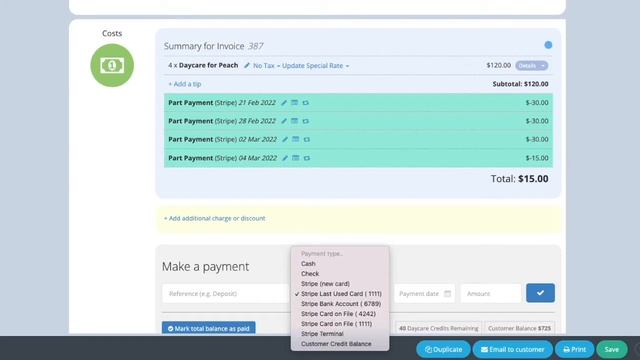The width and height of the screenshot is (640, 360).
Task: Click the $-15.00 payment amount
Action: (537, 158)
